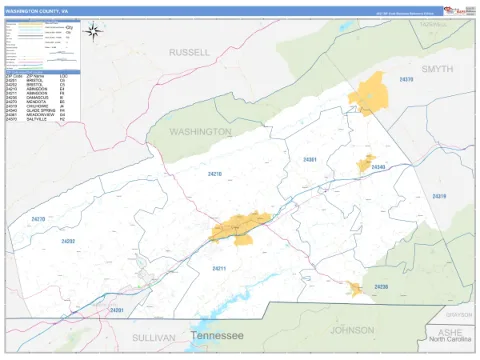Select the SULLIVAN county label
Viewport: 480px width, 360px height.
pyautogui.click(x=154, y=338)
